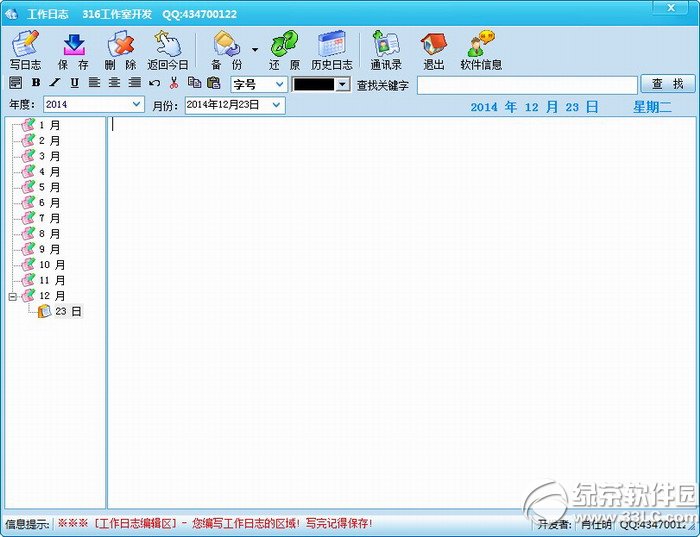Select 2 月 in the tree
Screen dimensions: 700x537
pos(41,141)
